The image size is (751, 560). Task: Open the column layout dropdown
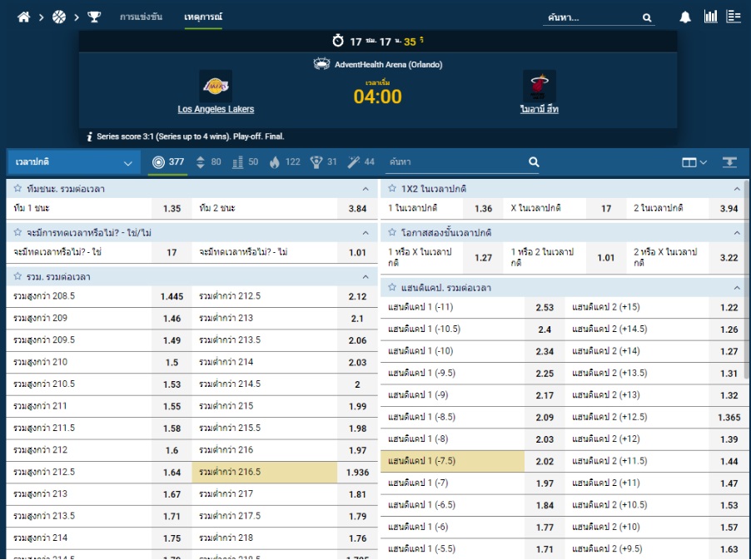tap(694, 162)
